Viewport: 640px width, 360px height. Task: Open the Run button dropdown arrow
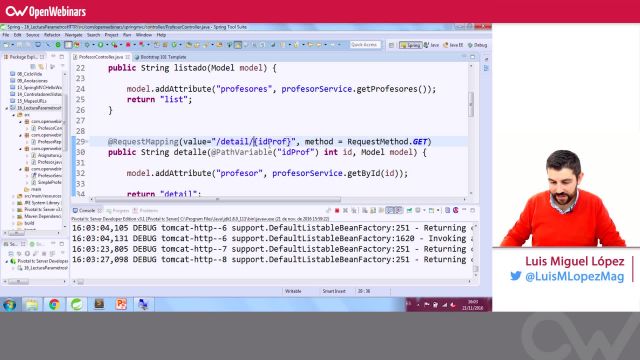107,45
